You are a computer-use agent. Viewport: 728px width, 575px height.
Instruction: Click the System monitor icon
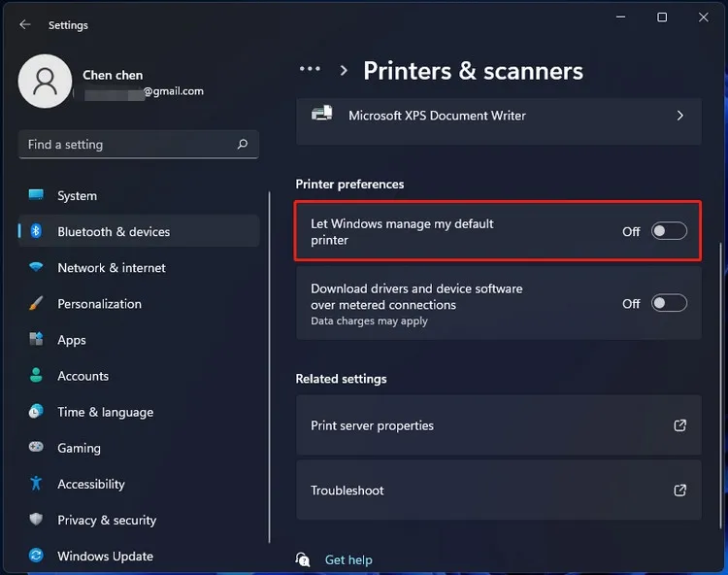36,194
